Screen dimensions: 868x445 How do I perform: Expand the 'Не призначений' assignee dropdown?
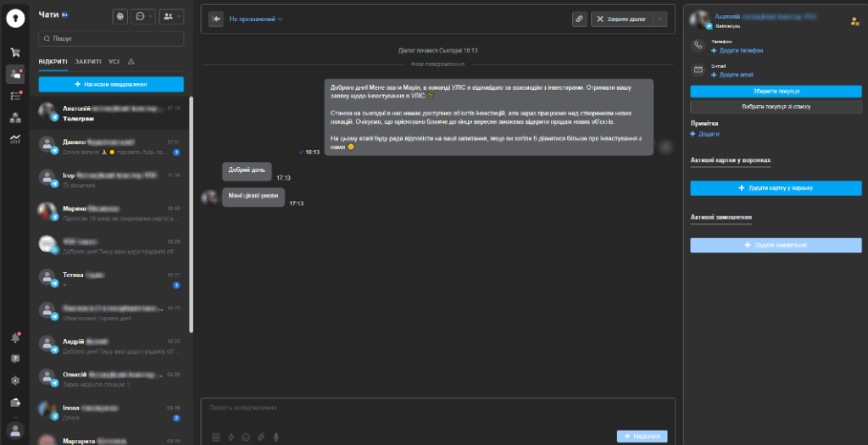pyautogui.click(x=256, y=19)
